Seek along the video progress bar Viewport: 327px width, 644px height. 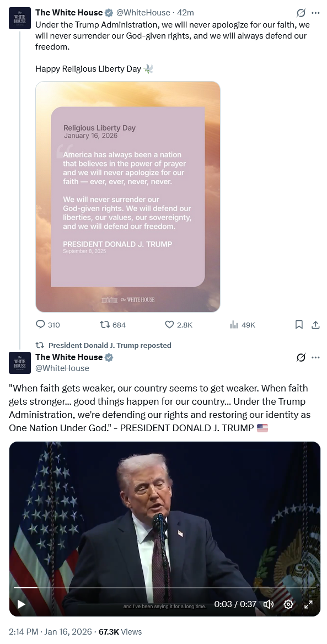pyautogui.click(x=164, y=588)
